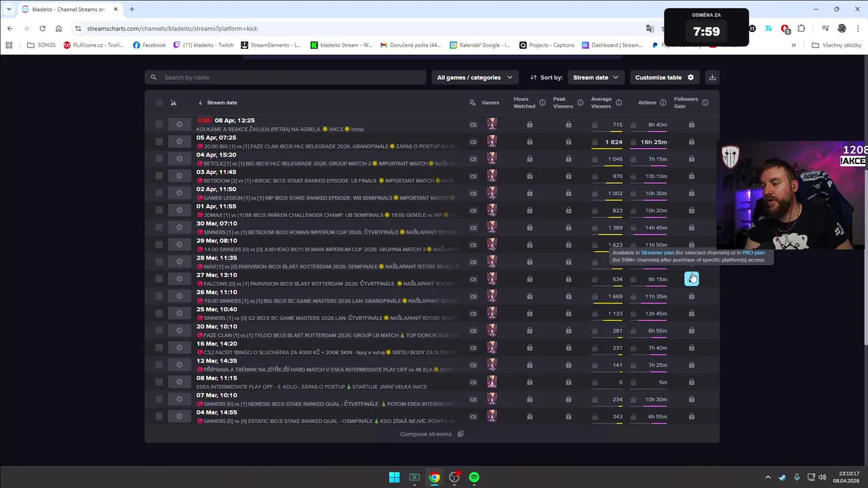Open the Windows Start menu

coord(394,477)
